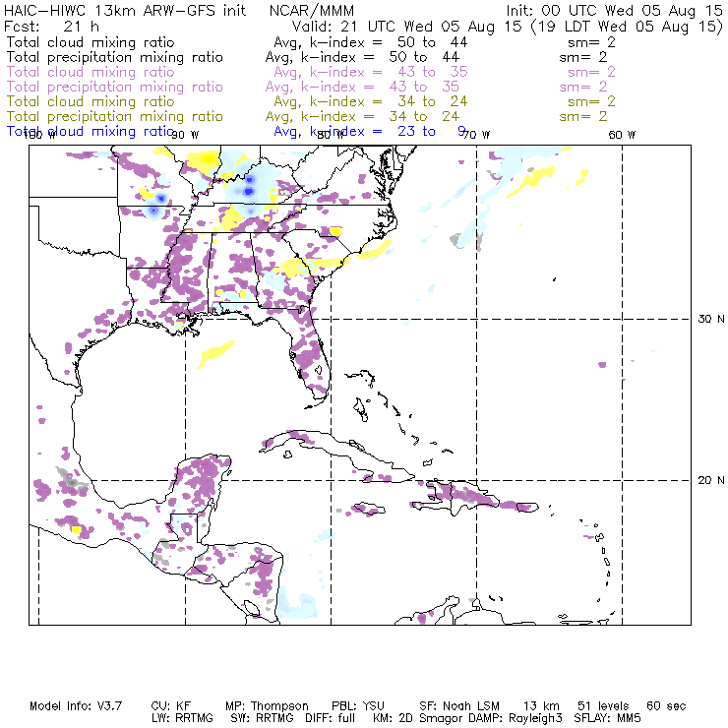Screen dimensions: 728x728
Task: Click the 'DIFF: full' footer text
Action: 330,718
